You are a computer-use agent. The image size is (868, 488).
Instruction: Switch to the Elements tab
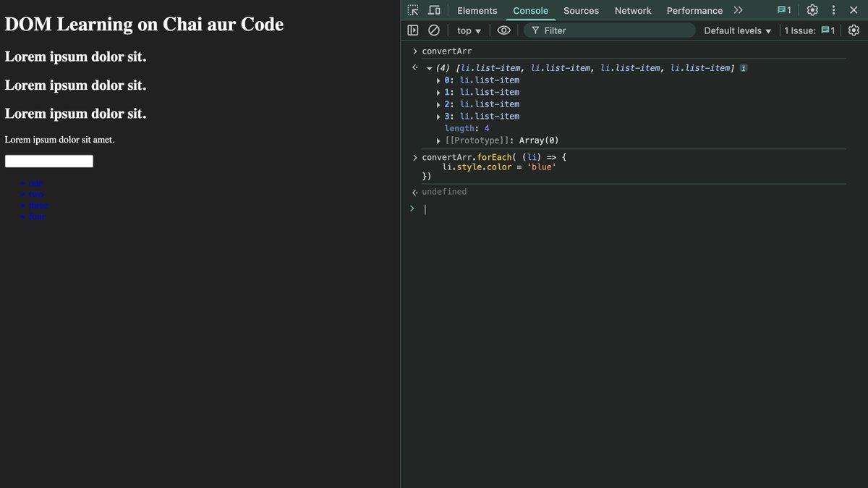coord(477,10)
